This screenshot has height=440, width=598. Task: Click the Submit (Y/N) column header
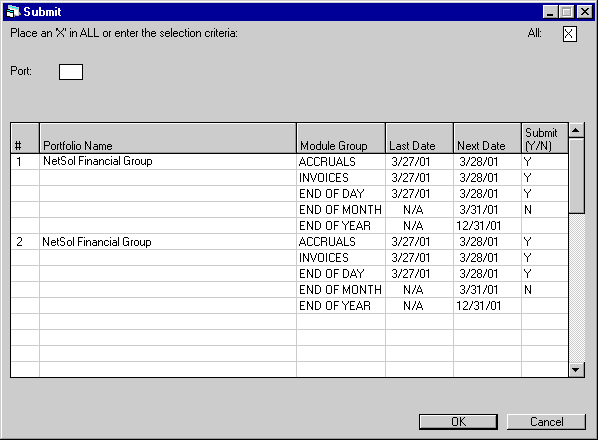[545, 138]
